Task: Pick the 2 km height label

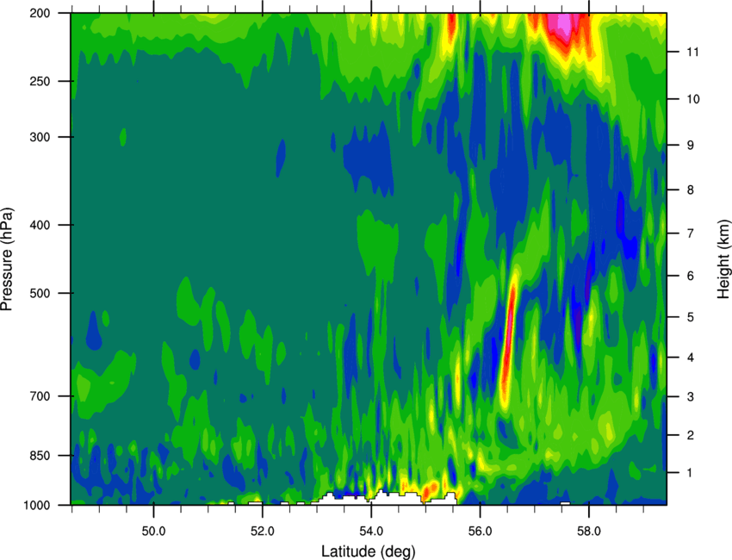Action: coord(691,435)
